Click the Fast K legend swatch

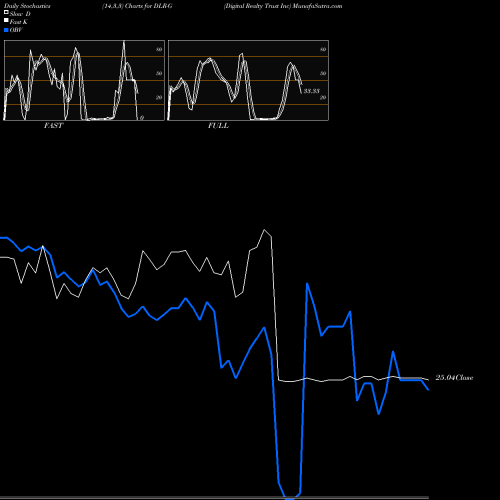[x=6, y=21]
